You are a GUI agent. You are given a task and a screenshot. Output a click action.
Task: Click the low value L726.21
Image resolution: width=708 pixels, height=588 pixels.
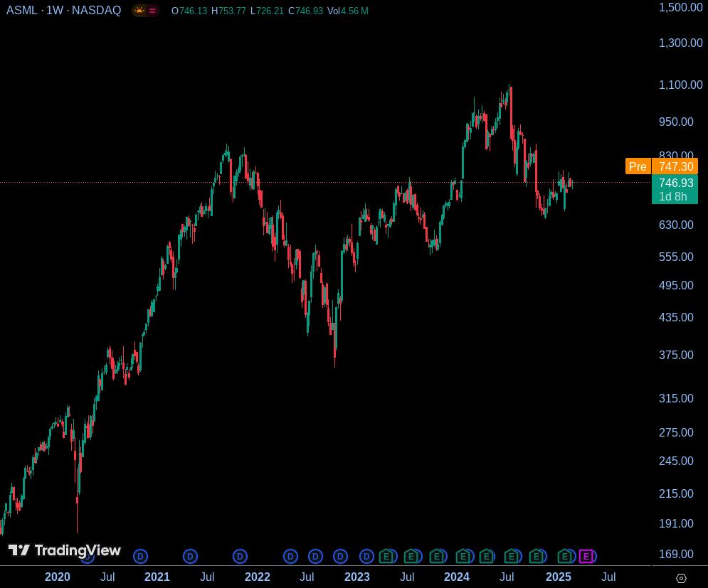267,11
